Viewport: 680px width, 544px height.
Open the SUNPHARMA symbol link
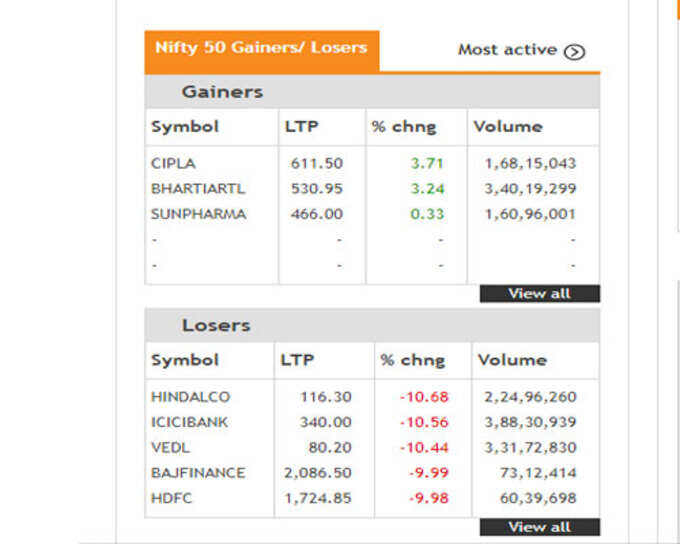[x=199, y=214]
